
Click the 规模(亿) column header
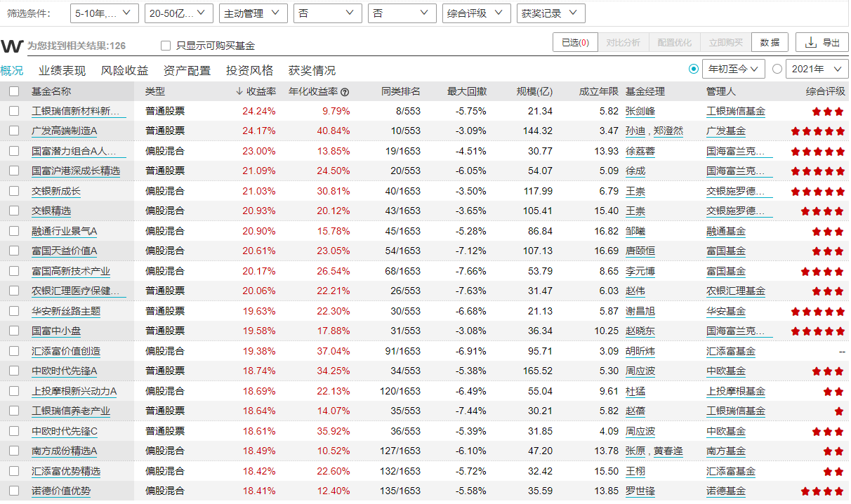click(x=535, y=91)
